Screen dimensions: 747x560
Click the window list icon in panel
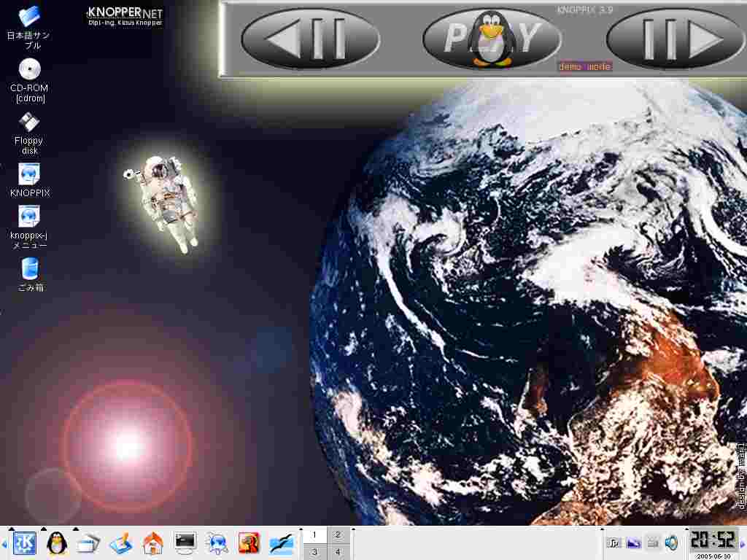[88, 543]
